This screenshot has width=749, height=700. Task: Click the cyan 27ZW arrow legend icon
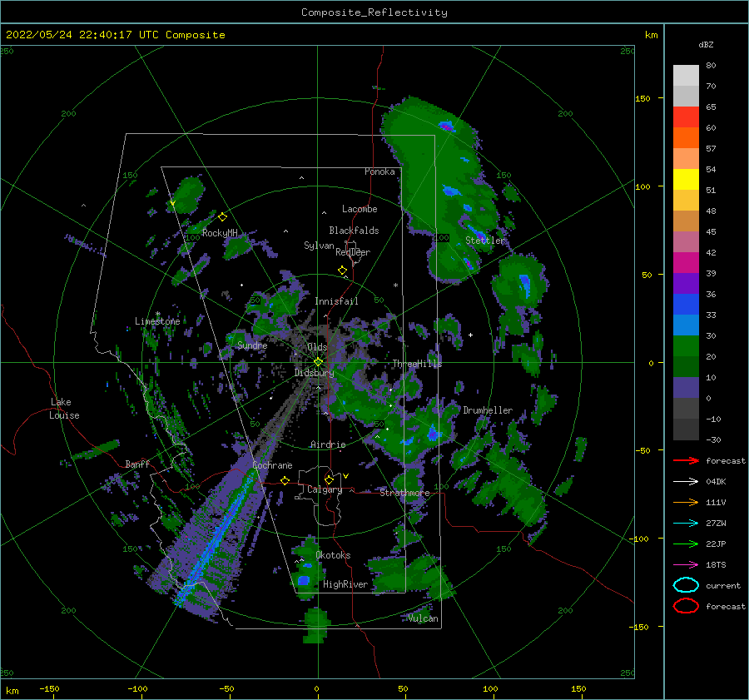(686, 524)
